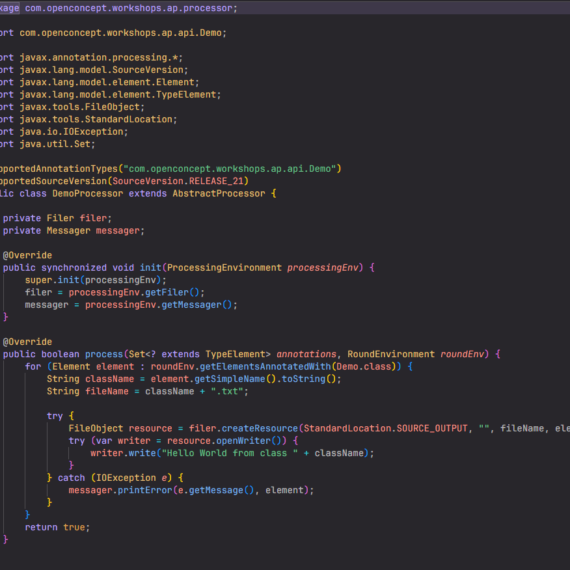
Task: Click the catch keyword
Action: 71,478
